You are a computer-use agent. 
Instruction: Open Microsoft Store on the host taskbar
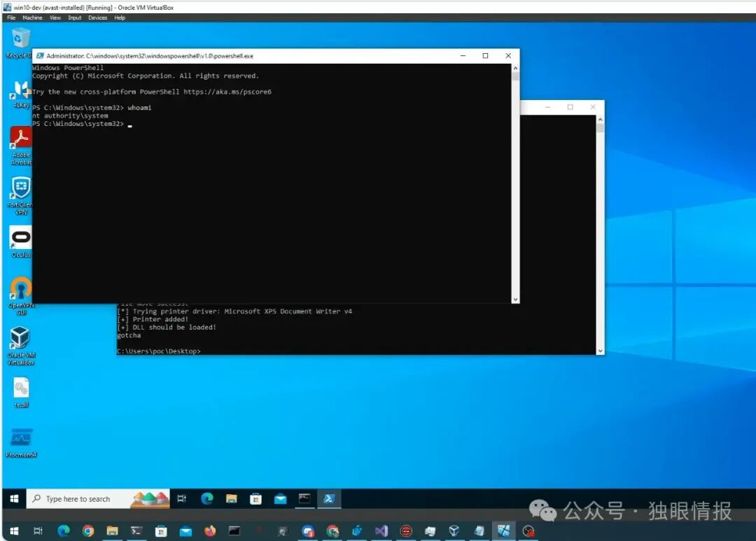pos(161,531)
